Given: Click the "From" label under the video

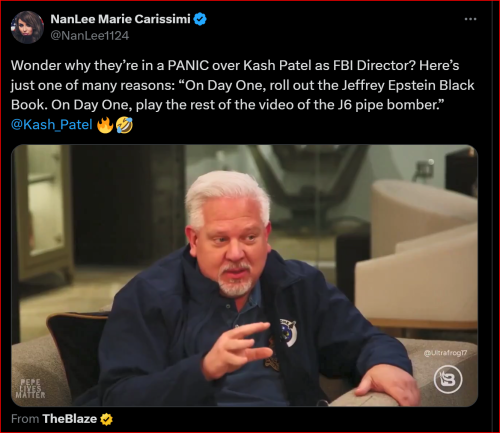Looking at the screenshot, I should tap(25, 419).
